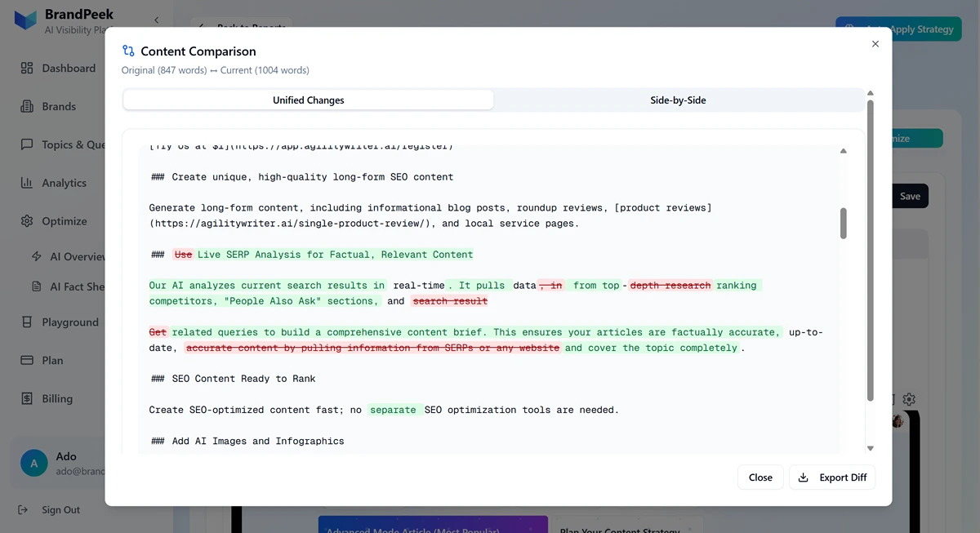This screenshot has width=980, height=533.
Task: Click the 'Create unique, high-quality long-form SEO content' heading
Action: [x=302, y=177]
